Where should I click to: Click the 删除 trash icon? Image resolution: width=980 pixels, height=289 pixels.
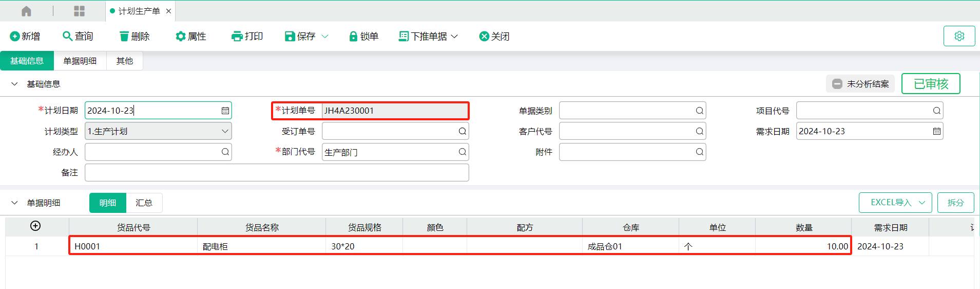coord(124,37)
